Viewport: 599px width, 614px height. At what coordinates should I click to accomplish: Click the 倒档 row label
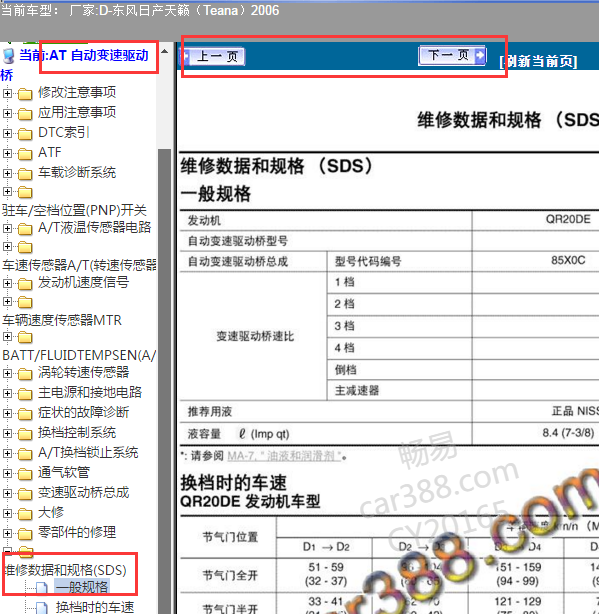click(x=346, y=370)
